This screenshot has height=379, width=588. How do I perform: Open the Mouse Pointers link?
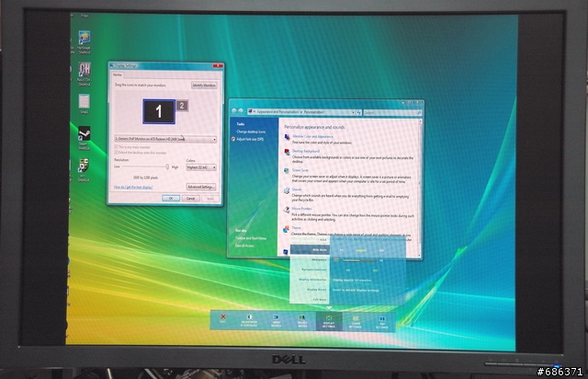click(302, 209)
